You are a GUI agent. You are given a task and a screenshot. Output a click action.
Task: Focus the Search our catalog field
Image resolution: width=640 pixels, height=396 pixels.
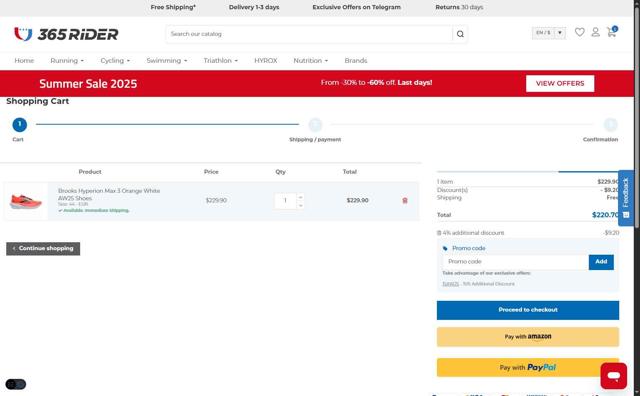point(309,34)
